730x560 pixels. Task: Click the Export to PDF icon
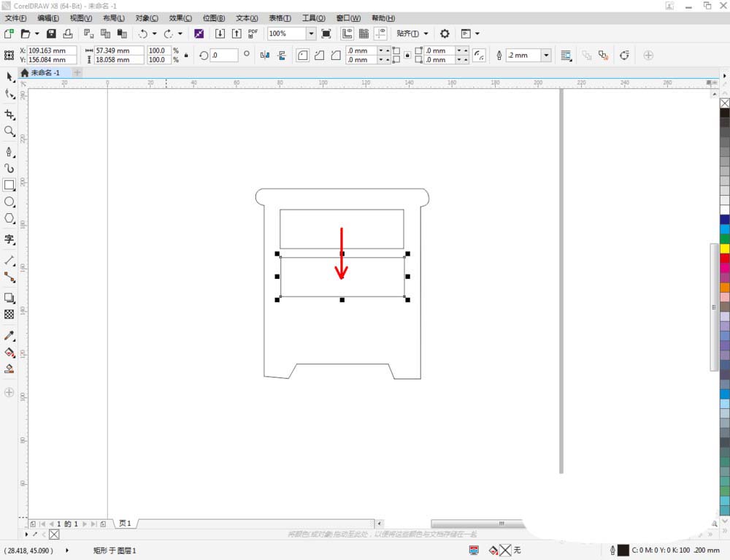click(x=253, y=34)
